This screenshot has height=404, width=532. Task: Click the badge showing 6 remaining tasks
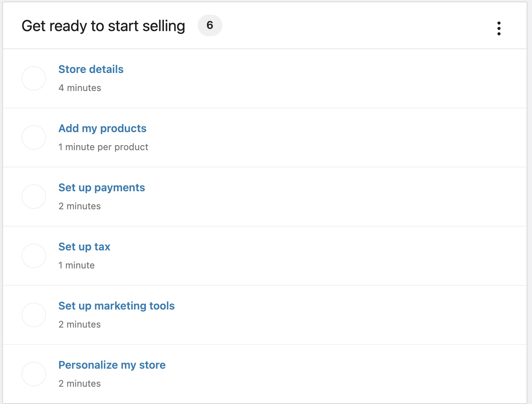click(210, 25)
